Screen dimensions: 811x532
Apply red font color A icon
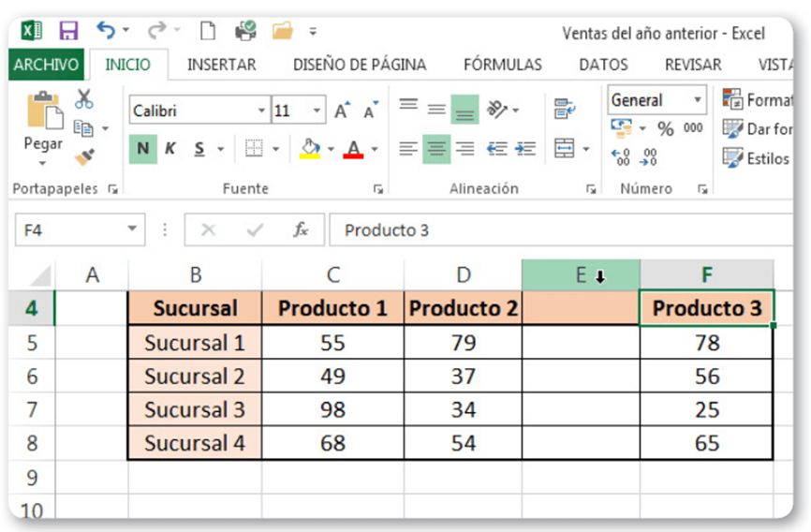[x=353, y=149]
